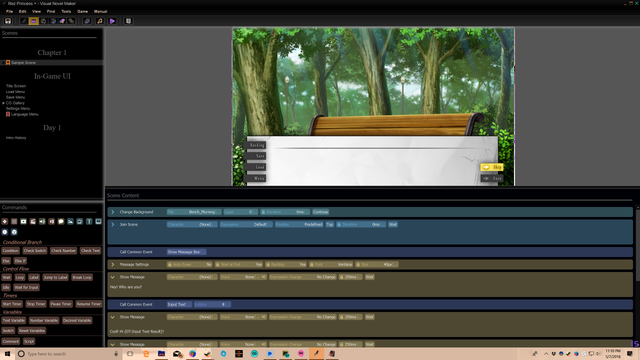The height and width of the screenshot is (360, 640).
Task: Open the Expression Default field
Action: [x=246, y=224]
